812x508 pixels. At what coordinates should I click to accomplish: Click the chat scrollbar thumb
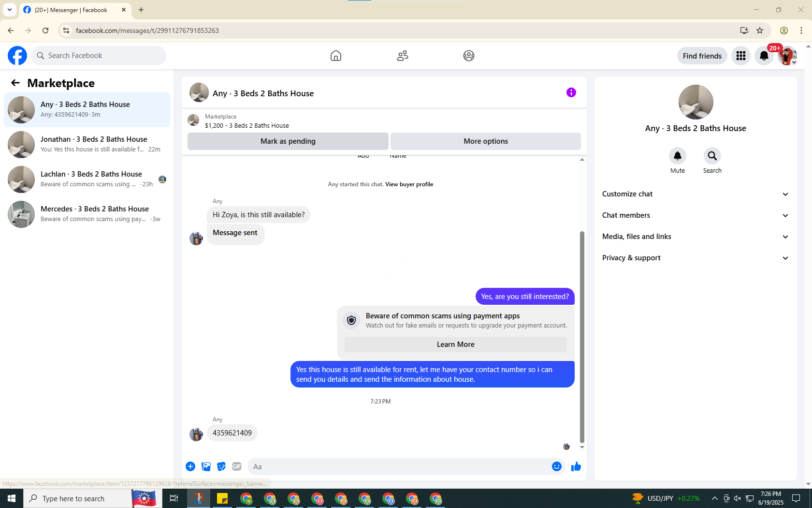pos(582,337)
